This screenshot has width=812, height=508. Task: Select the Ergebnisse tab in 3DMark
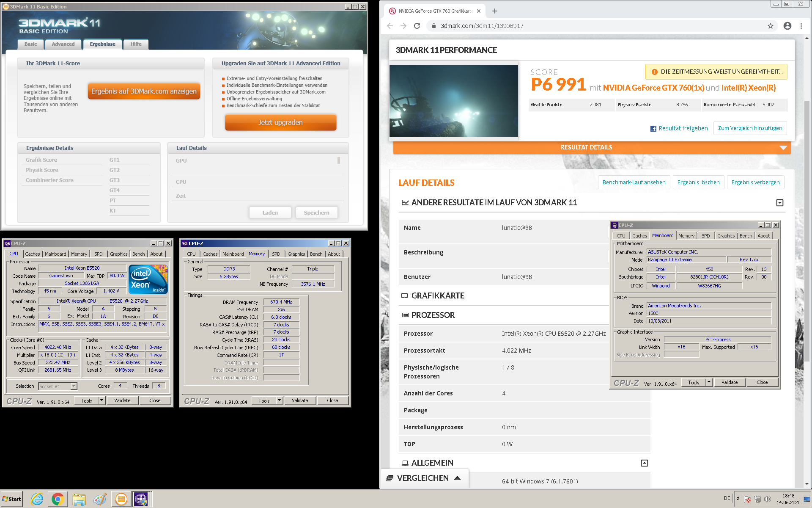102,44
